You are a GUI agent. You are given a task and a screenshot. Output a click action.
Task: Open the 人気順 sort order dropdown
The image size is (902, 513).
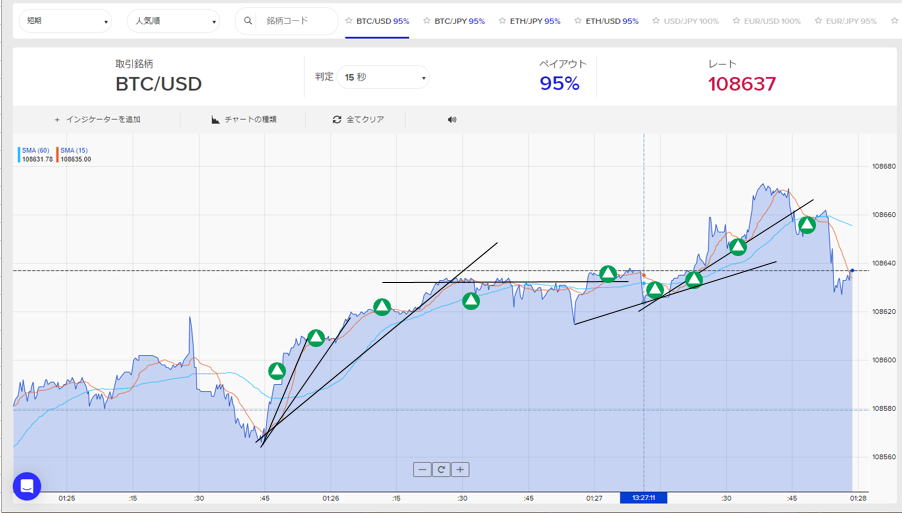[172, 21]
